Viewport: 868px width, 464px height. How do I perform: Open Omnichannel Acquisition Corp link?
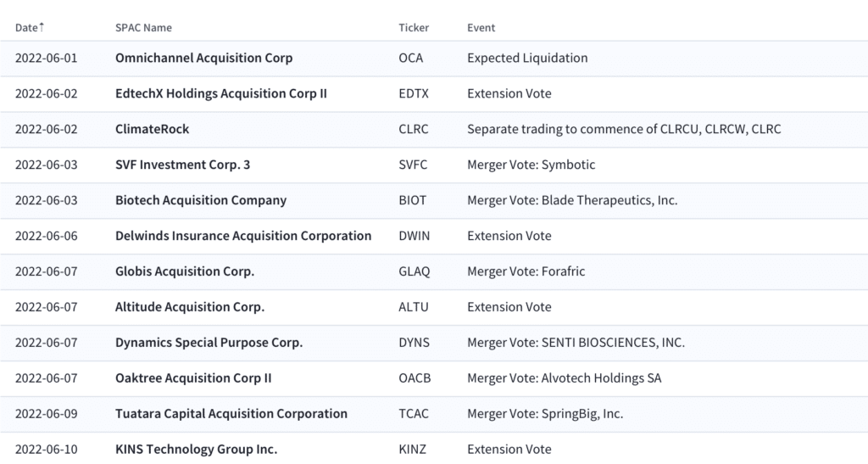coord(203,59)
